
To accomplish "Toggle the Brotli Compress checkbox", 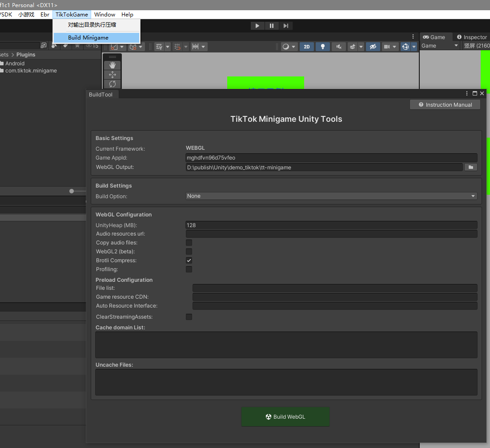I will click(x=189, y=260).
